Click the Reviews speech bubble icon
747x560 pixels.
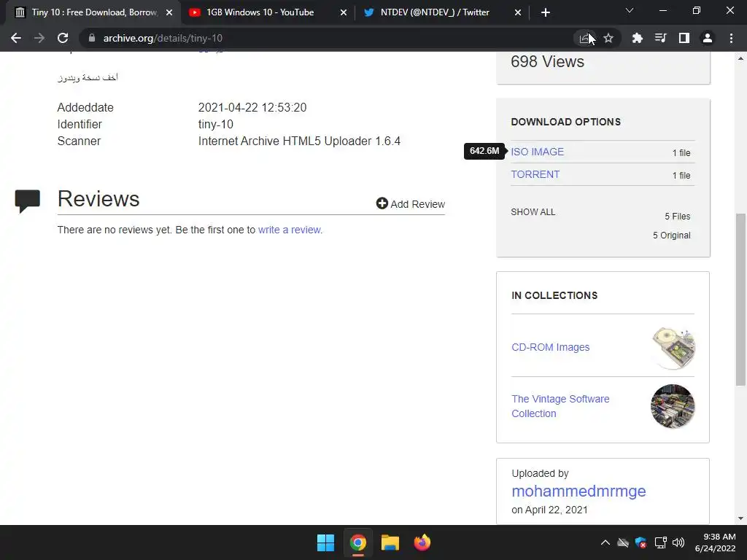pyautogui.click(x=28, y=201)
